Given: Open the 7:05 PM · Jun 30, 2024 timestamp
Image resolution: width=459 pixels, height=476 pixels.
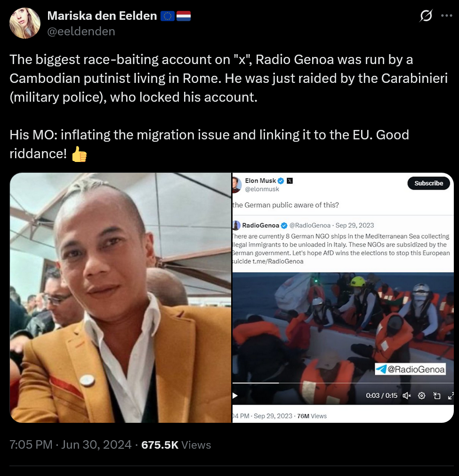Looking at the screenshot, I should point(71,445).
